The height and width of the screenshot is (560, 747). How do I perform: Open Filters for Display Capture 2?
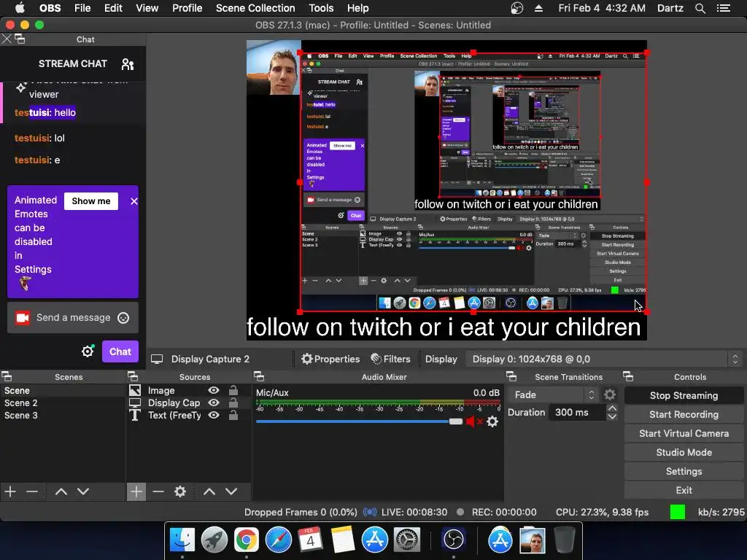pyautogui.click(x=391, y=359)
